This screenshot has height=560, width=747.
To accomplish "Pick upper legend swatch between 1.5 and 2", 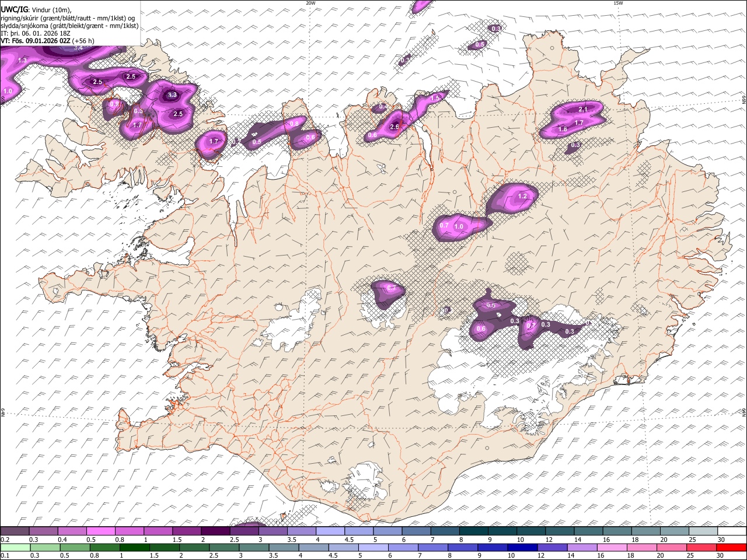I will tap(187, 531).
